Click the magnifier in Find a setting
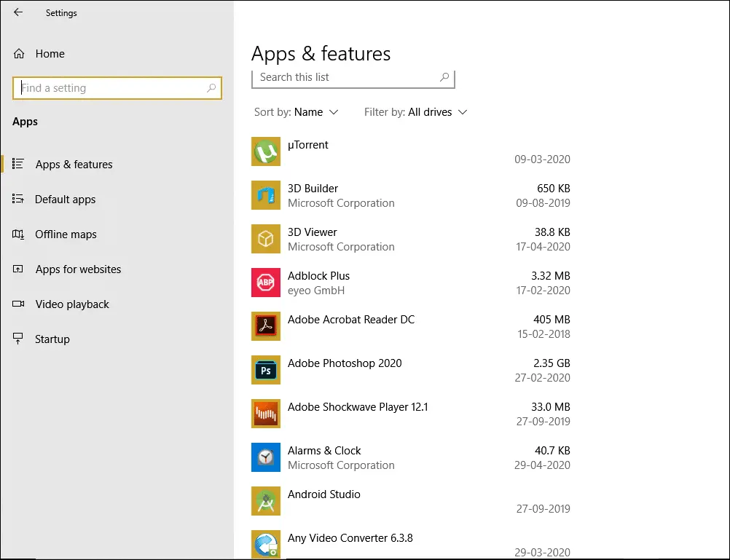The image size is (730, 560). click(211, 88)
